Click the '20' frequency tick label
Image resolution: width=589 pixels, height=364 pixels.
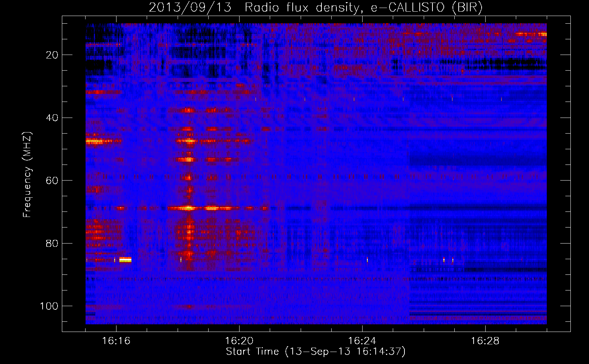point(52,55)
